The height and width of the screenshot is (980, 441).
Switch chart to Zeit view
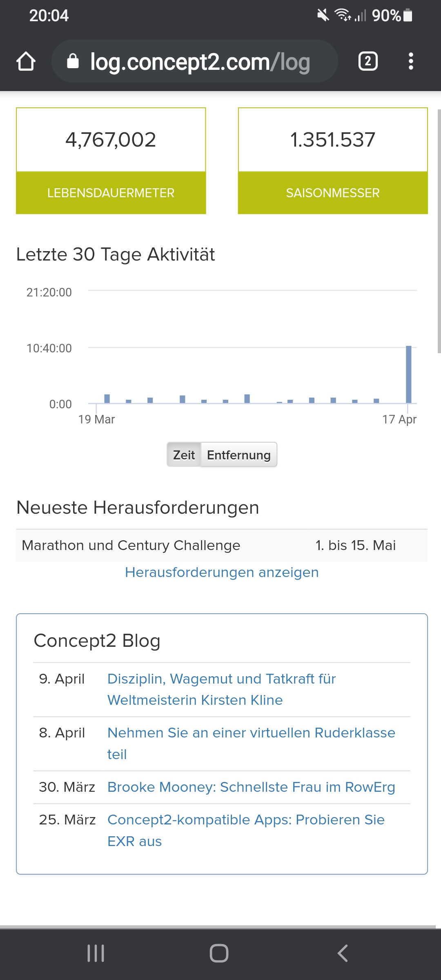tap(184, 454)
